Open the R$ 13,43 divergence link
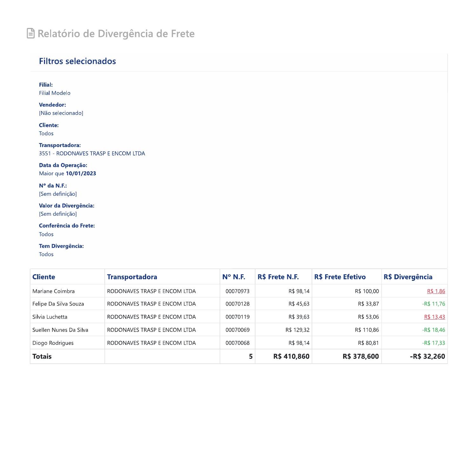This screenshot has height=476, width=476. (x=434, y=317)
